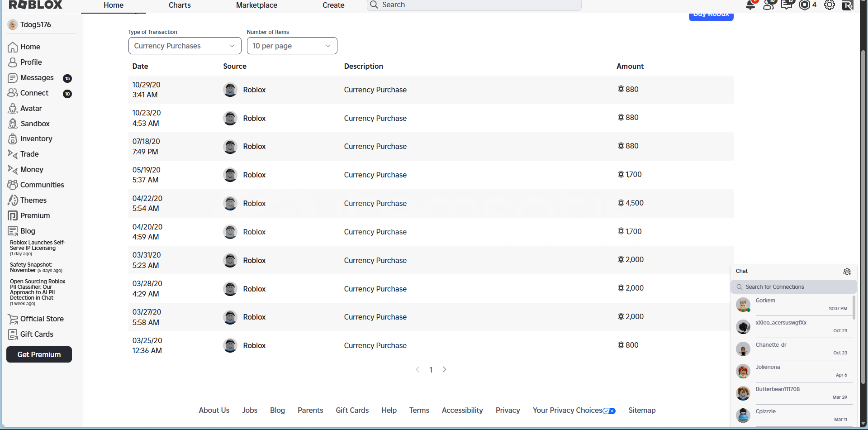Click the Roblox avatar icon in the 10/29/20 row

coord(230,90)
